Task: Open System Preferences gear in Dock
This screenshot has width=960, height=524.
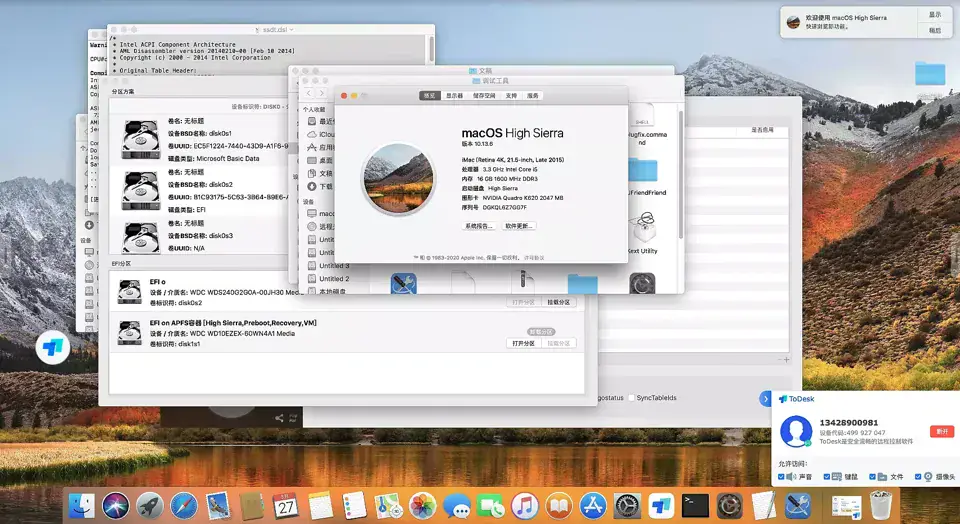Action: (627, 506)
